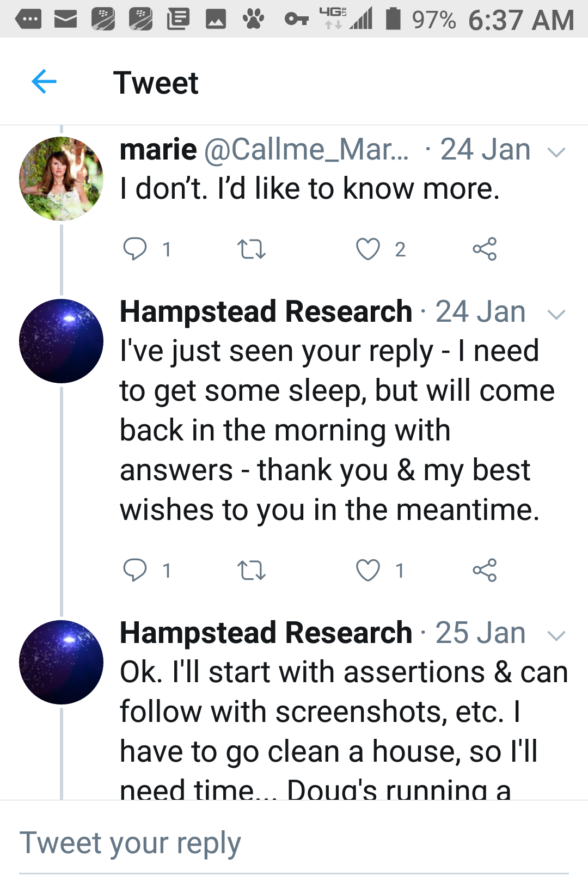Tap the battery icon in status bar
588x882 pixels.
(x=393, y=19)
